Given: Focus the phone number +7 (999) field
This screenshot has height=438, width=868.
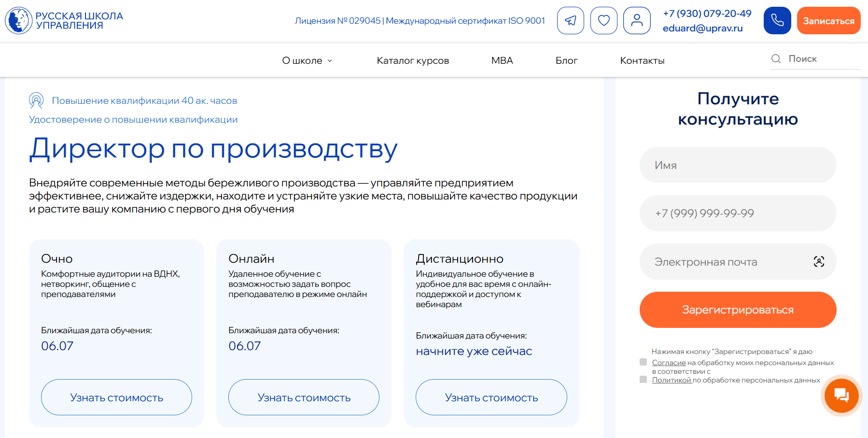Looking at the screenshot, I should pyautogui.click(x=738, y=213).
